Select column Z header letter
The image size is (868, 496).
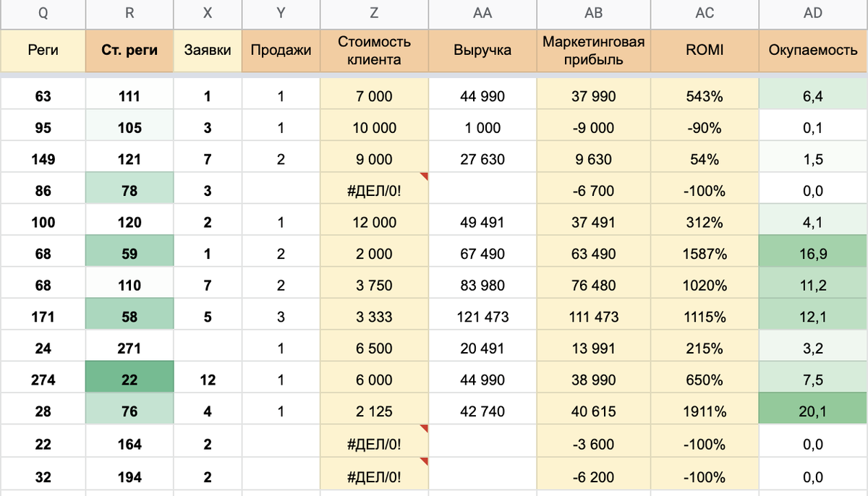tap(374, 14)
